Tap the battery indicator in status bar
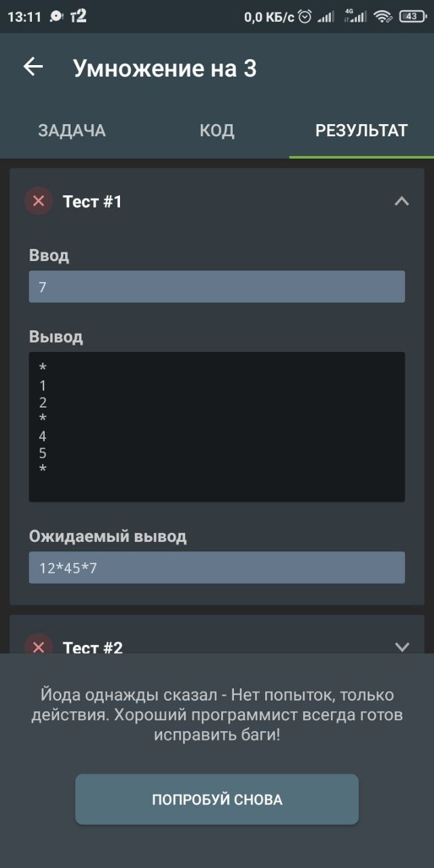Image resolution: width=434 pixels, height=868 pixels. pyautogui.click(x=412, y=17)
